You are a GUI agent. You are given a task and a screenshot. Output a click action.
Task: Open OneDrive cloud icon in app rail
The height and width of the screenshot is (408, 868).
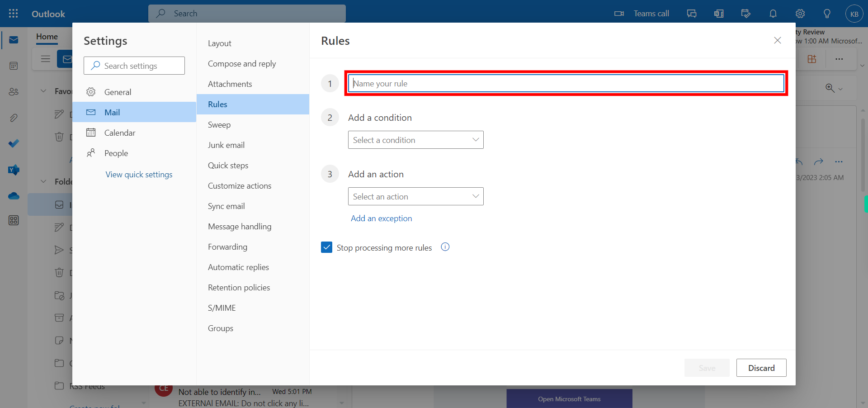[x=14, y=196]
